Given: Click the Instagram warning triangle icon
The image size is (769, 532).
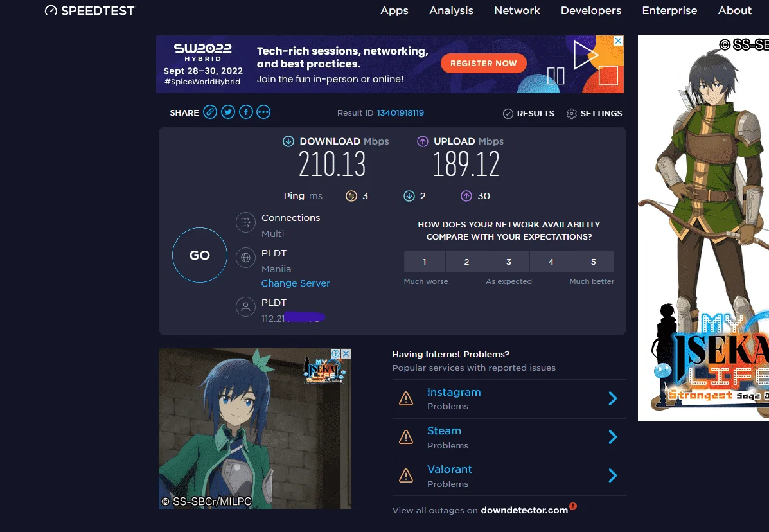Looking at the screenshot, I should [406, 398].
